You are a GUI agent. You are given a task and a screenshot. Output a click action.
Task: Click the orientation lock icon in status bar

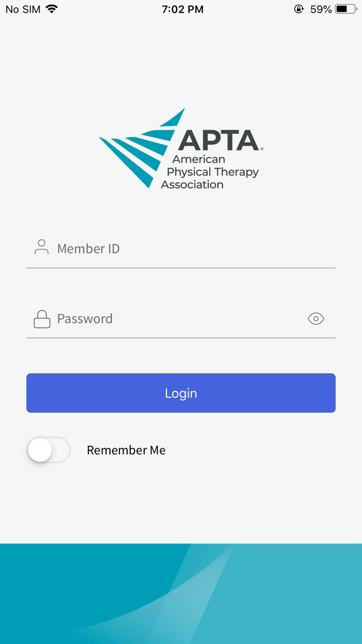pyautogui.click(x=299, y=9)
